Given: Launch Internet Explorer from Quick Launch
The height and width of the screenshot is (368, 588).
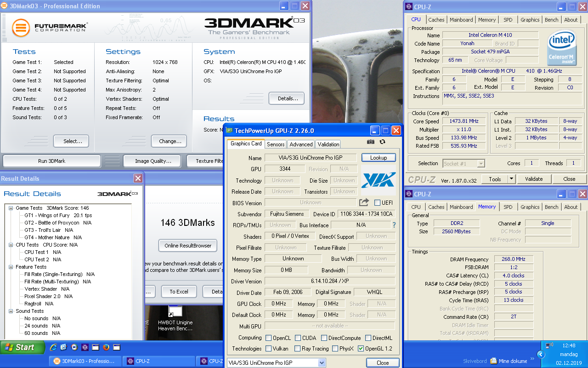Looking at the screenshot, I should (53, 347).
